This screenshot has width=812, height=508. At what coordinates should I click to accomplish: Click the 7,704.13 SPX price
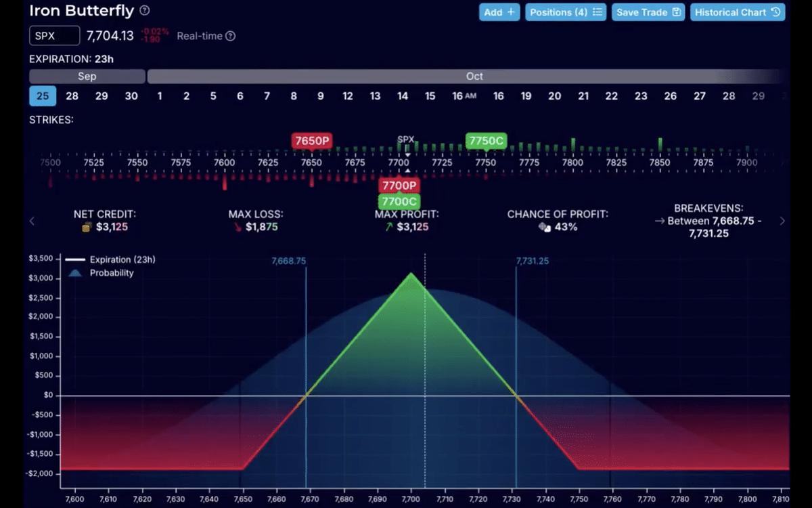(110, 35)
